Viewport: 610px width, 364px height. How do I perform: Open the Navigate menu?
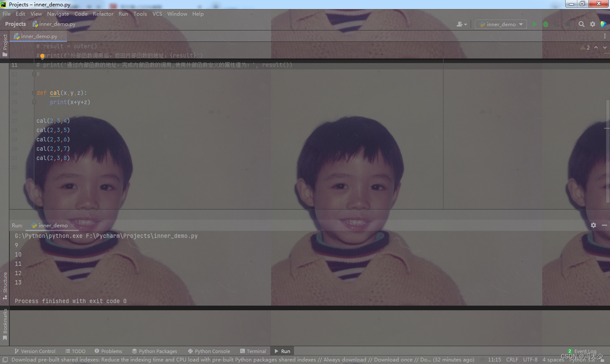tap(58, 14)
